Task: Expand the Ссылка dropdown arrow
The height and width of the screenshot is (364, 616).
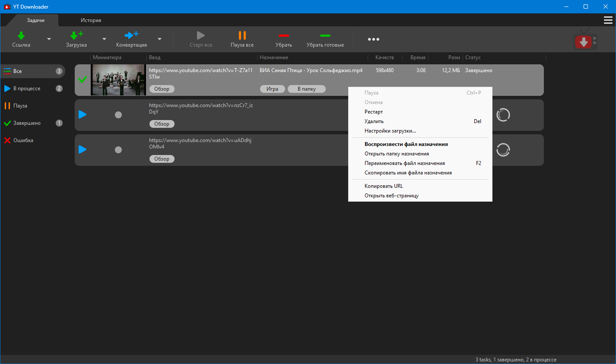Action: click(x=49, y=39)
